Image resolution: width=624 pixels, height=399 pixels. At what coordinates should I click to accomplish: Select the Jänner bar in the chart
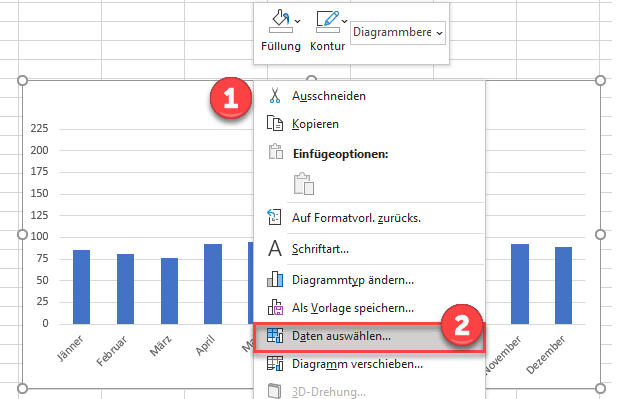tap(82, 287)
